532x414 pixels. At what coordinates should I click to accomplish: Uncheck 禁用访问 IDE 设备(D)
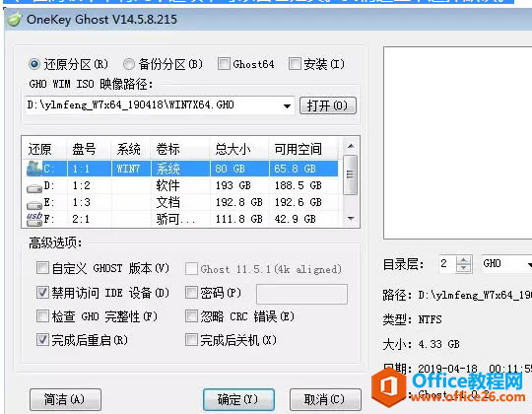(42, 292)
